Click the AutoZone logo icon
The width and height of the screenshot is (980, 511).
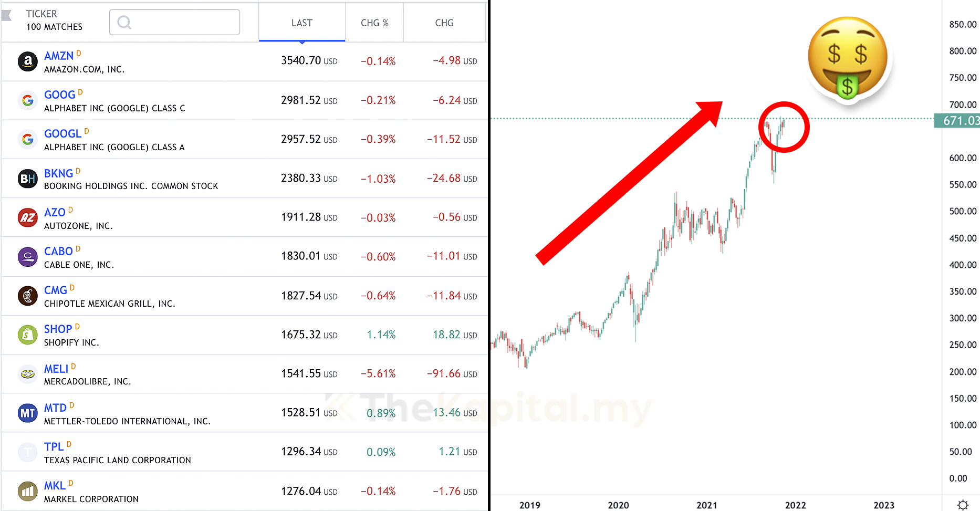coord(28,217)
